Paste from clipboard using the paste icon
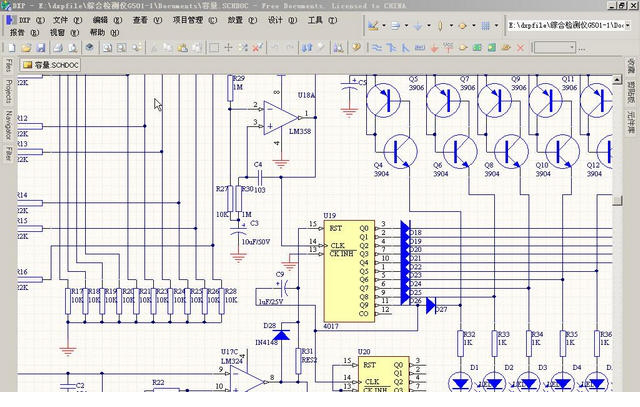This screenshot has width=640, height=407. (182, 48)
